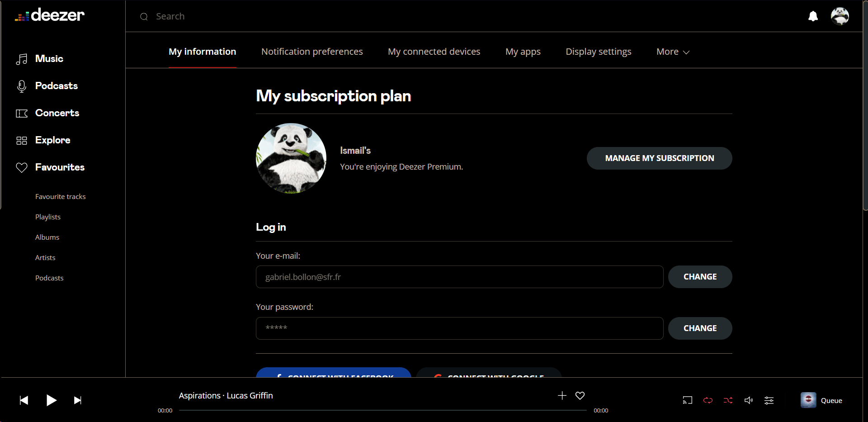The image size is (868, 422).
Task: Toggle repeat mode
Action: 708,400
